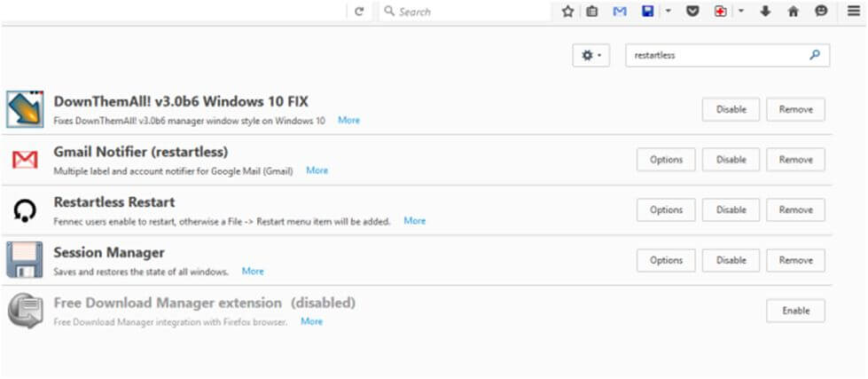Open the chat smiley icon
This screenshot has width=868, height=379.
click(821, 12)
